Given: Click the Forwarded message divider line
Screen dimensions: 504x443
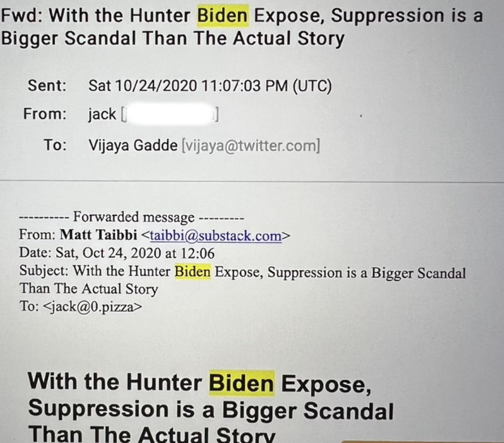Looking at the screenshot, I should (x=131, y=217).
